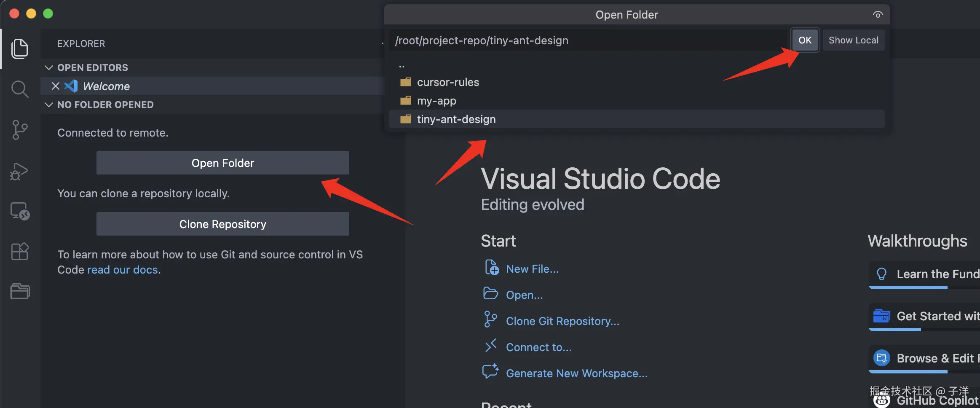Click the folder path input field
This screenshot has width=980, height=408.
click(589, 40)
